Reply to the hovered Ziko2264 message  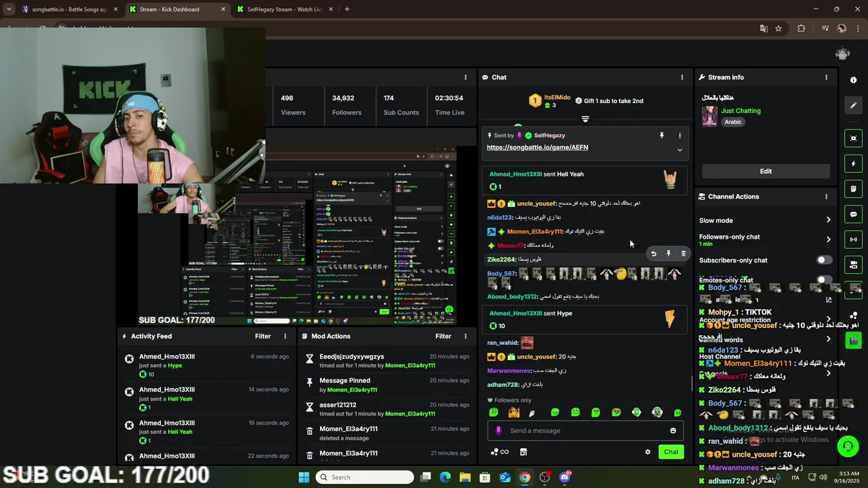(654, 253)
